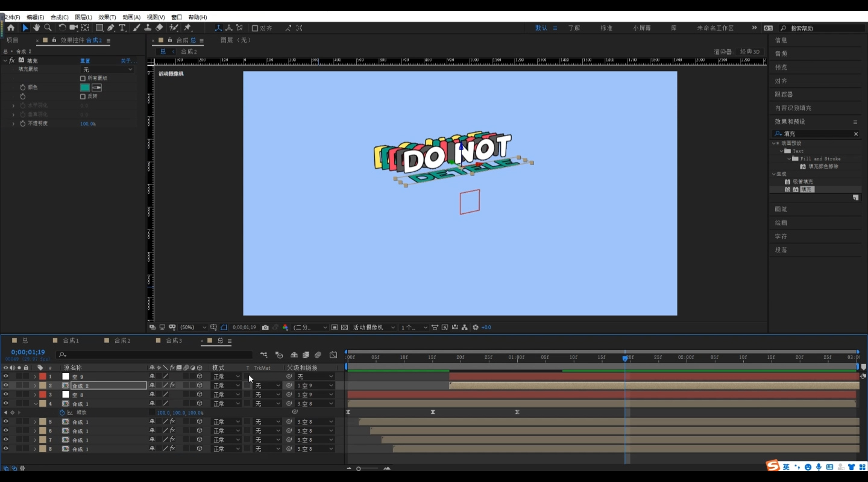Select the Puppet Pin tool
This screenshot has height=482, width=868.
[187, 28]
